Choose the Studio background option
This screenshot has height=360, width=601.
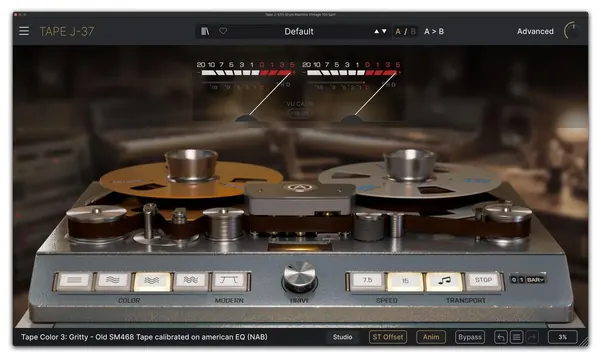[x=342, y=337]
